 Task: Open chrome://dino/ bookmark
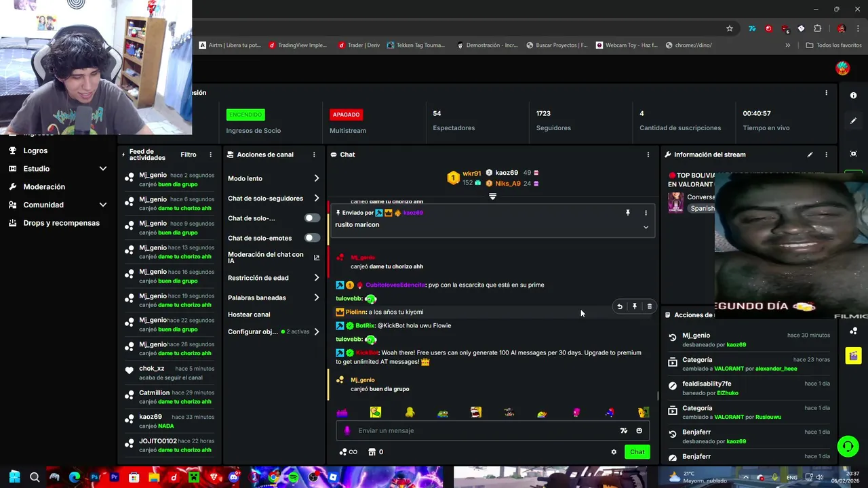[688, 45]
